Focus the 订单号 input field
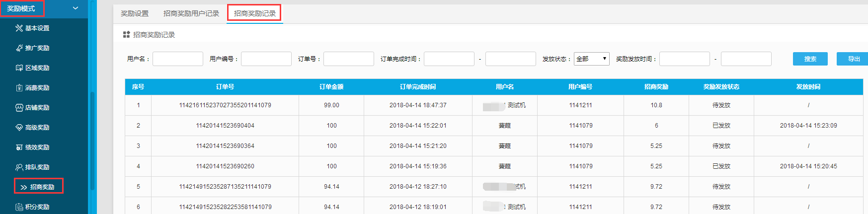Viewport: 868px width, 214px height. tap(349, 59)
